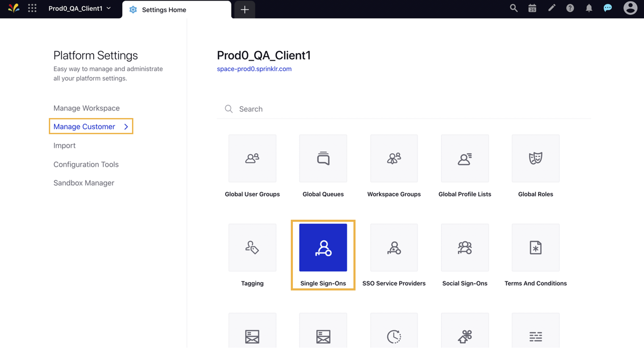Screen dimensions: 644x350
Task: Select Configuration Tools in sidebar
Action: [86, 164]
